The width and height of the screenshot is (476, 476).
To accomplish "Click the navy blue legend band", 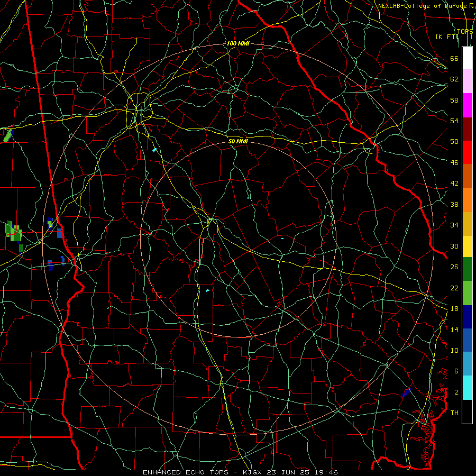I will click(467, 317).
